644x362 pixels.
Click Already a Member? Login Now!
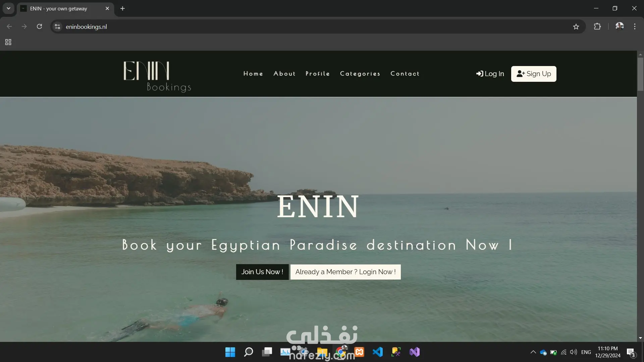345,272
